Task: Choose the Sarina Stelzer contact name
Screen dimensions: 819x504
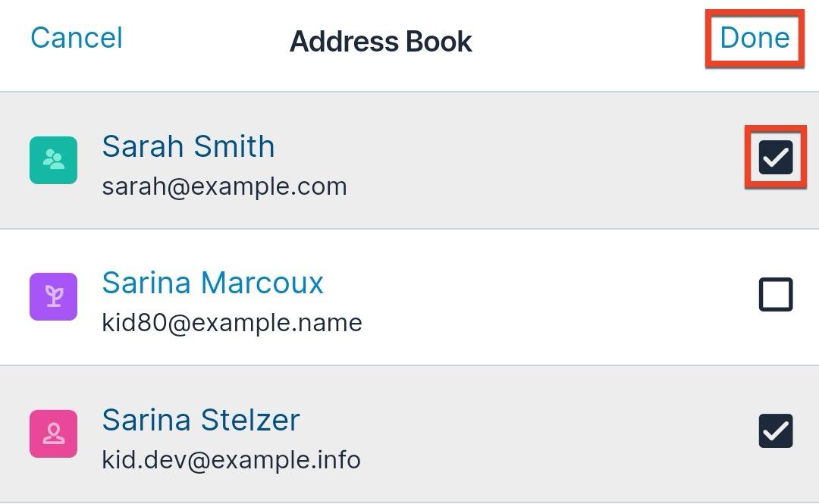Action: 201,420
